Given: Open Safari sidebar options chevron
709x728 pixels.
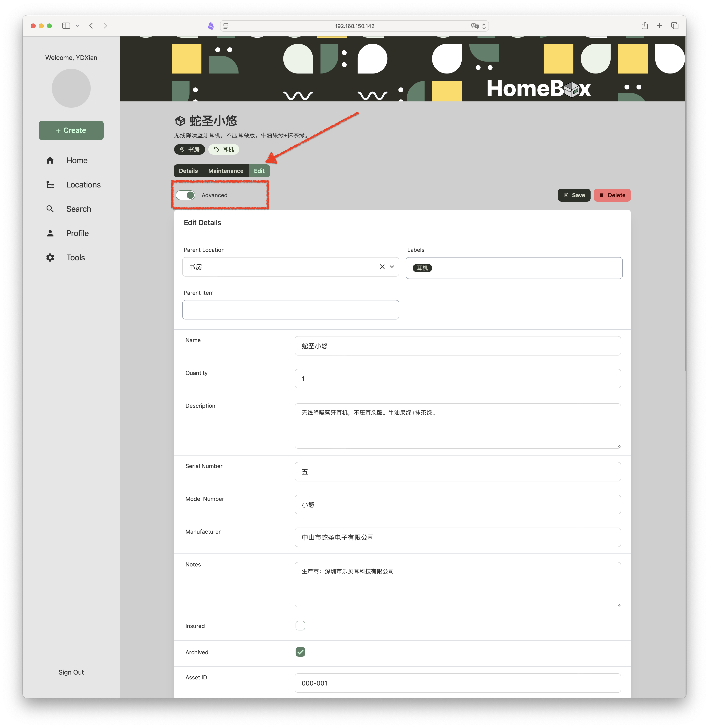Looking at the screenshot, I should [x=78, y=26].
